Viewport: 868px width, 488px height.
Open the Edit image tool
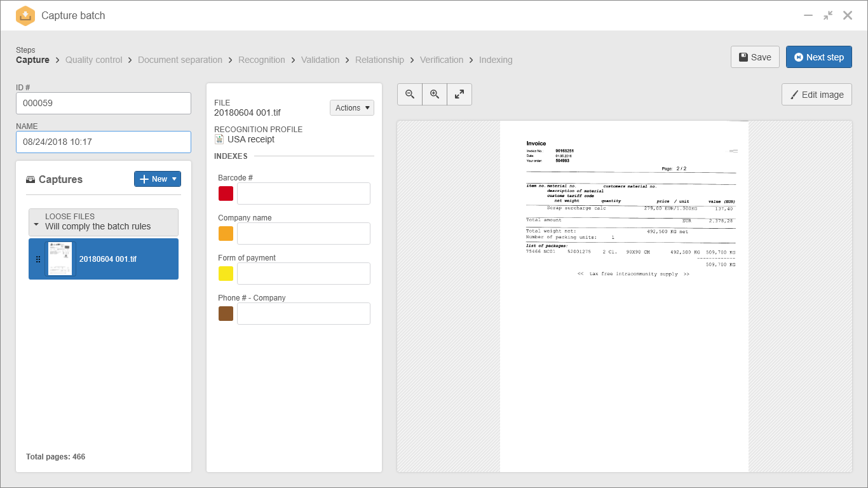817,95
